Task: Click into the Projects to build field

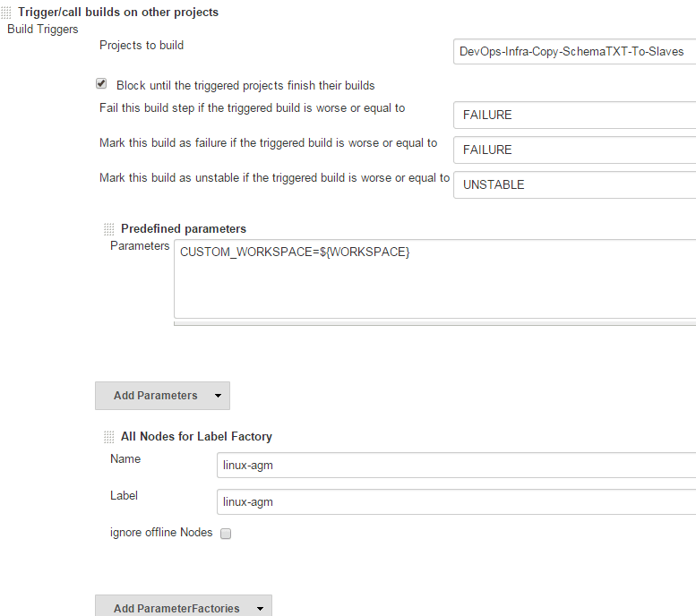Action: click(574, 52)
